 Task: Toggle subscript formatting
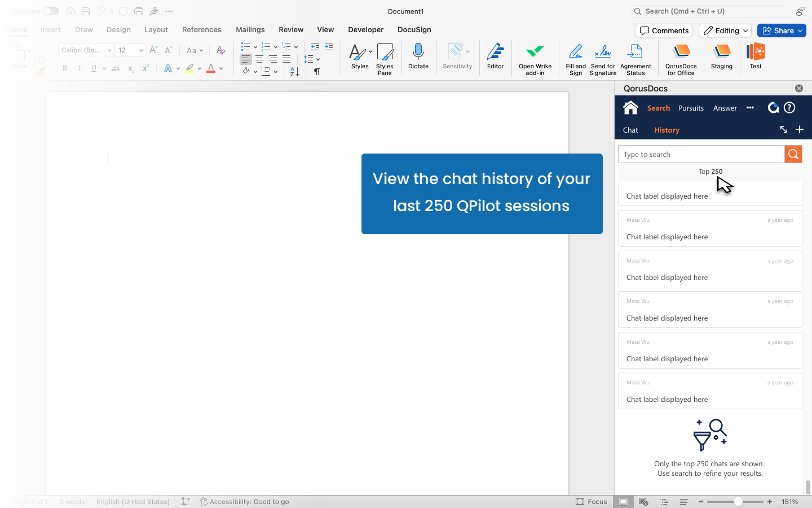(131, 68)
